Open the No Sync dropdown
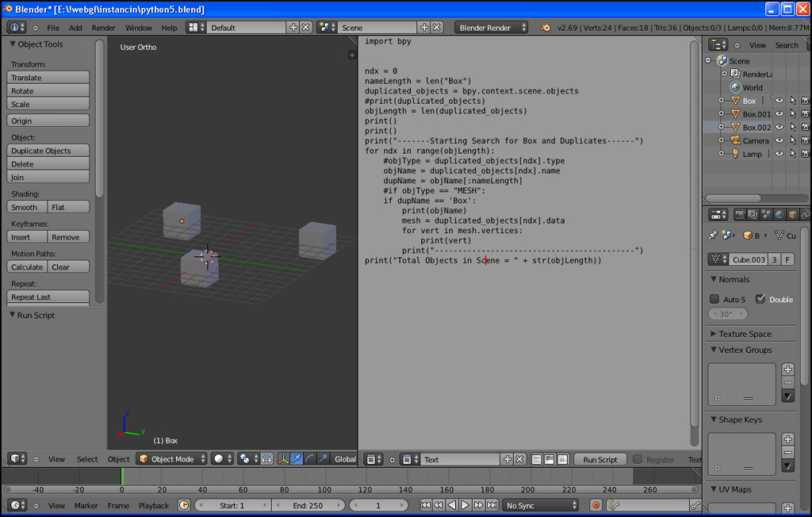This screenshot has width=812, height=517. click(x=541, y=505)
